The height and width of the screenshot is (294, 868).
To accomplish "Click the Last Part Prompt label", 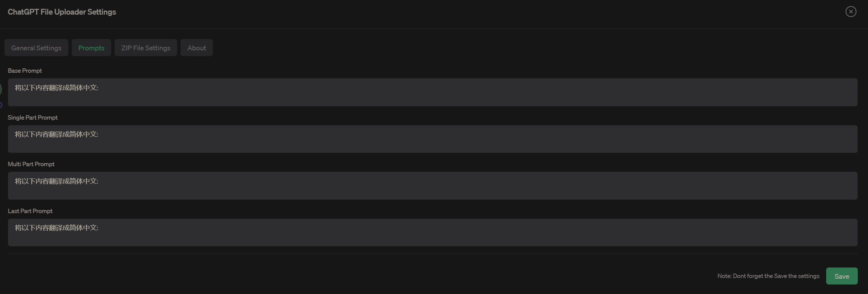I will point(30,211).
